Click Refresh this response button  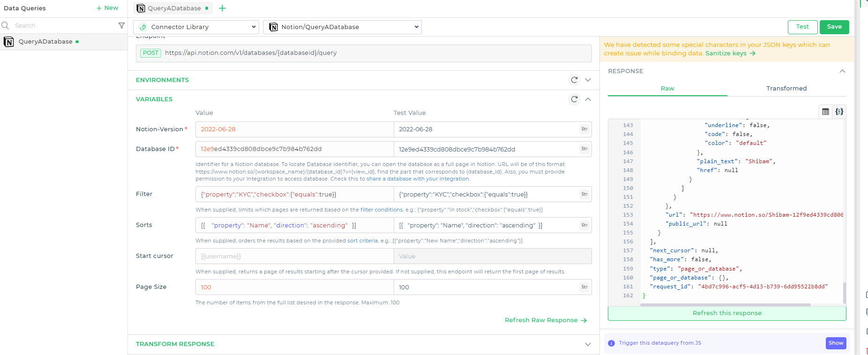[x=727, y=313]
